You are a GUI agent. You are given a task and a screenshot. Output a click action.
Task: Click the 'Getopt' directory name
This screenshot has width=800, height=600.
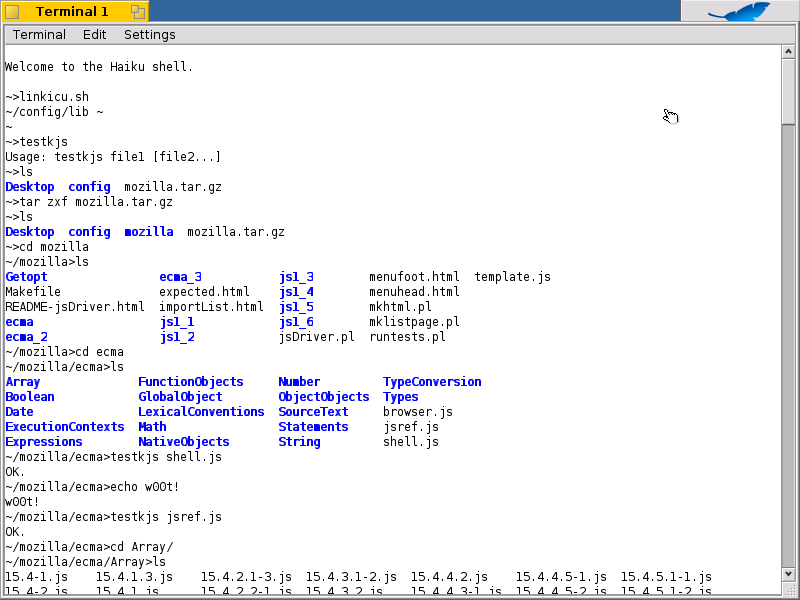coord(26,277)
